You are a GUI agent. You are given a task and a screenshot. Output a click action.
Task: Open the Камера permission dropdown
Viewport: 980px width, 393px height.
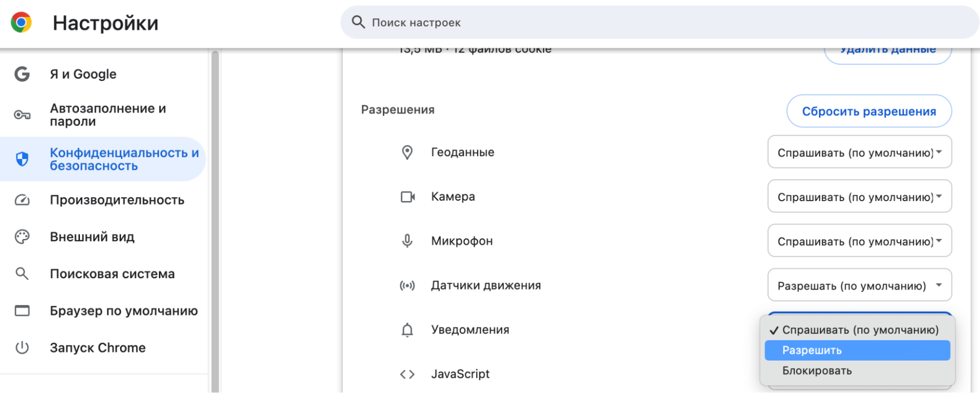coord(859,197)
